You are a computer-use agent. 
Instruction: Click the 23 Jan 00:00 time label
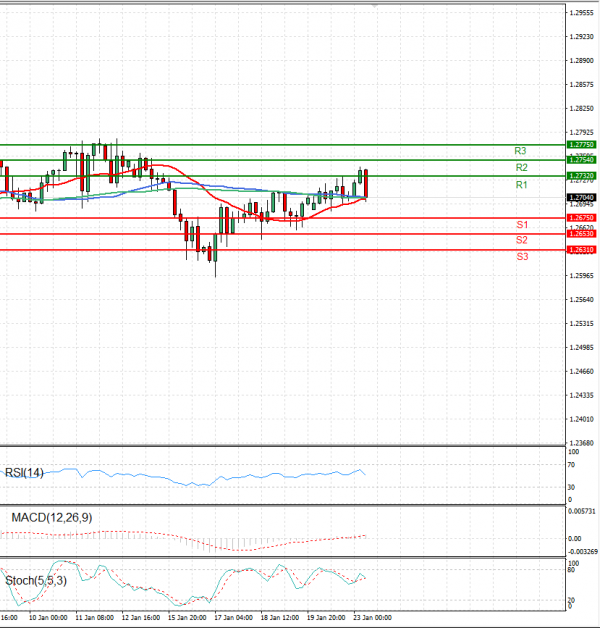[x=372, y=618]
